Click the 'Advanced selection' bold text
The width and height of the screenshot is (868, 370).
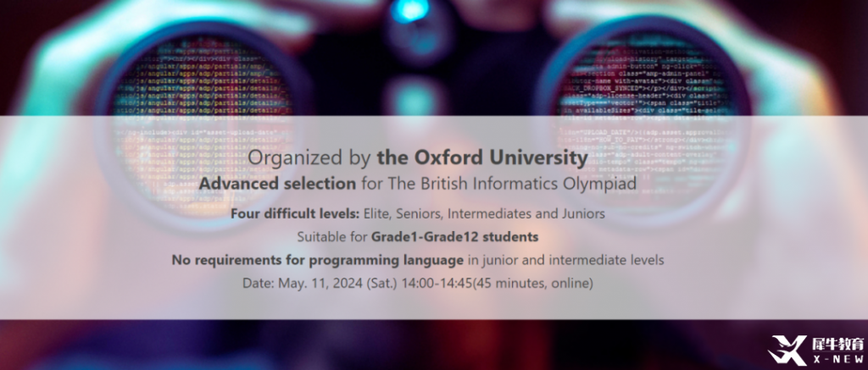coord(277,183)
